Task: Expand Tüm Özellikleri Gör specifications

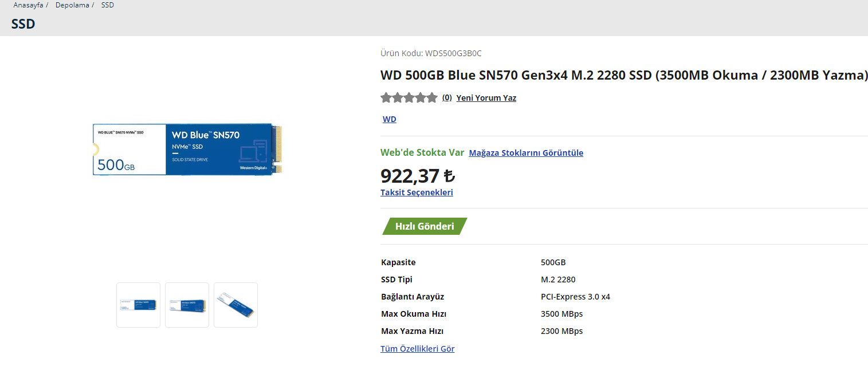Action: pyautogui.click(x=417, y=349)
